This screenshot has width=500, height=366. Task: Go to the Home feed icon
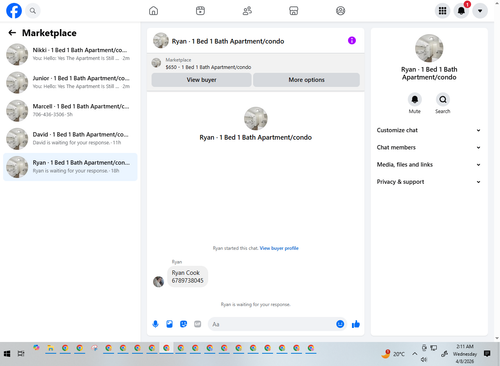(x=153, y=11)
